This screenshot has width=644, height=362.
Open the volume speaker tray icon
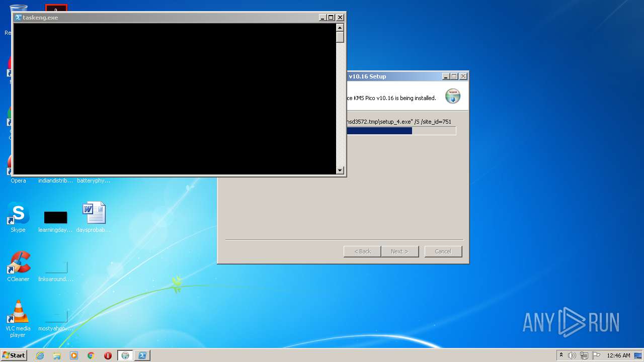pyautogui.click(x=572, y=355)
